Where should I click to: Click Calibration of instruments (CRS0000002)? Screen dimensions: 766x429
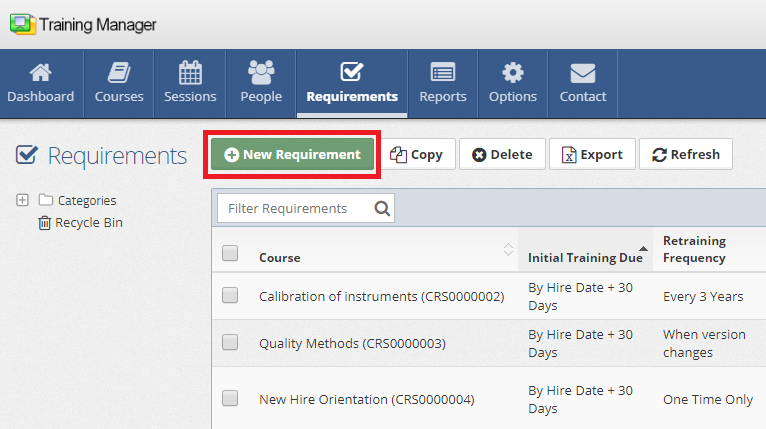(x=382, y=297)
